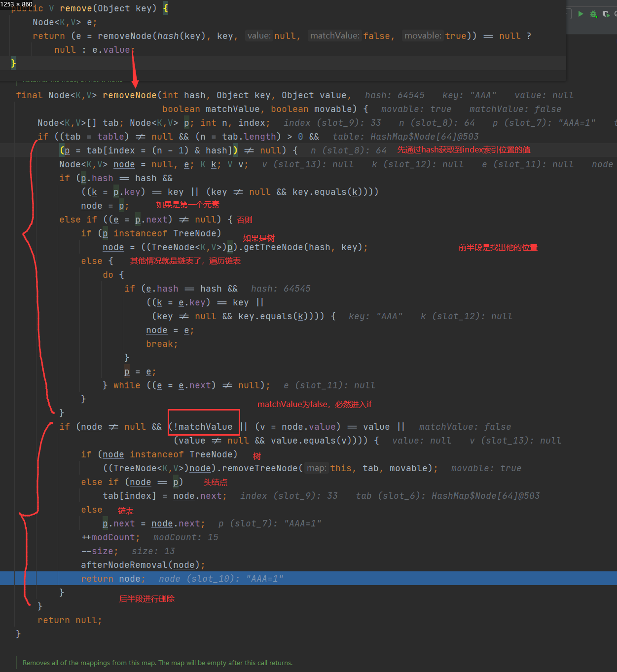Click 'e.next' in the while condition
This screenshot has height=672, width=617.
pyautogui.click(x=194, y=385)
